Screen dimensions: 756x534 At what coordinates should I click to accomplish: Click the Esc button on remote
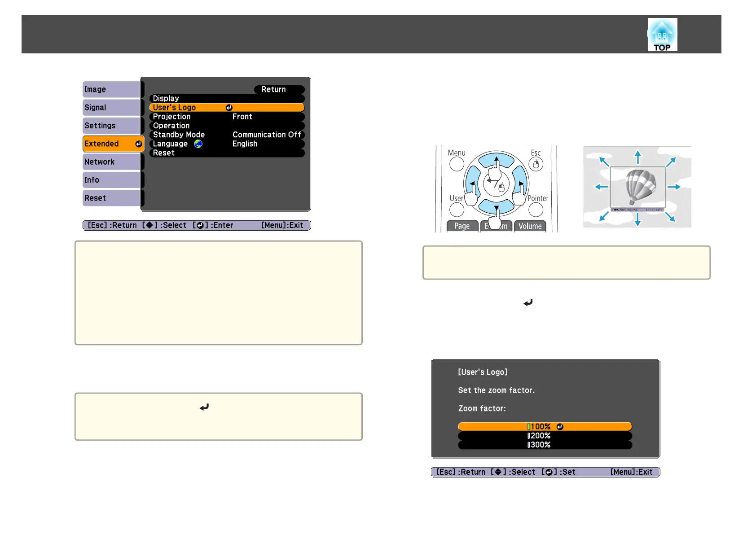tap(536, 164)
